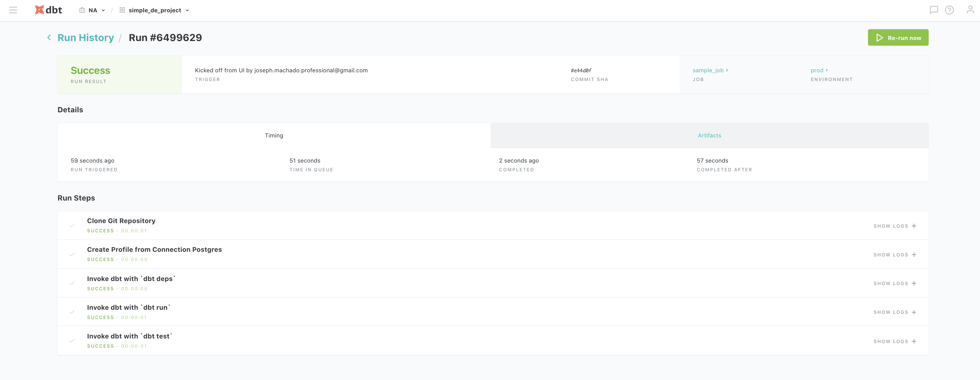Open the simple_de_project project dropdown
Image resolution: width=980 pixels, height=380 pixels.
pyautogui.click(x=154, y=10)
